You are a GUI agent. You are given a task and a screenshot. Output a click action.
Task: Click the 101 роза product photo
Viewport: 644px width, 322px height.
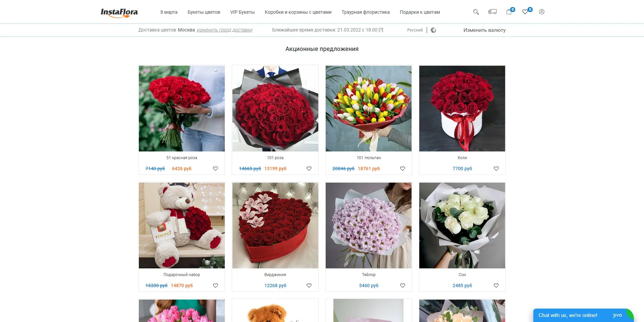tap(275, 109)
